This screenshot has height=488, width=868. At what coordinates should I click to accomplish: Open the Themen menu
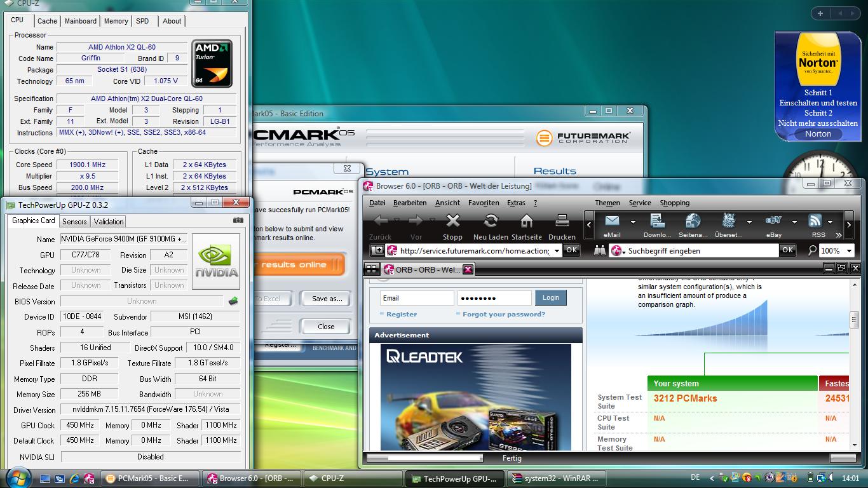point(607,203)
